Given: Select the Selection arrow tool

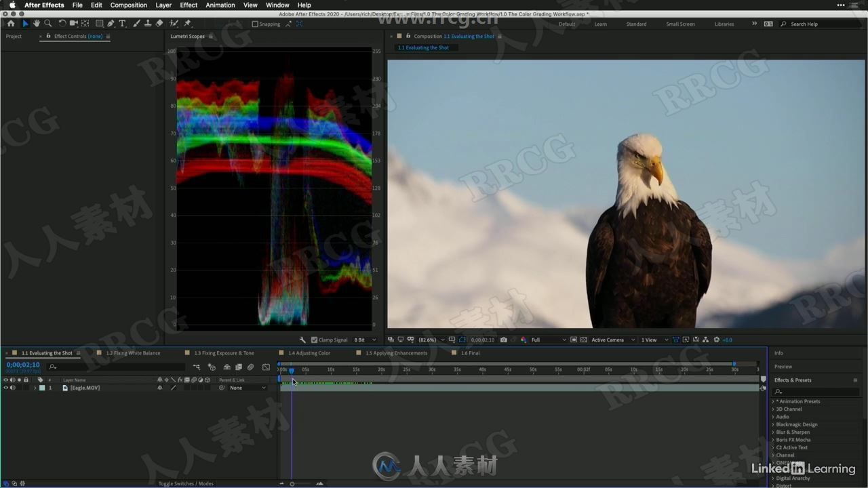Looking at the screenshot, I should pyautogui.click(x=25, y=23).
